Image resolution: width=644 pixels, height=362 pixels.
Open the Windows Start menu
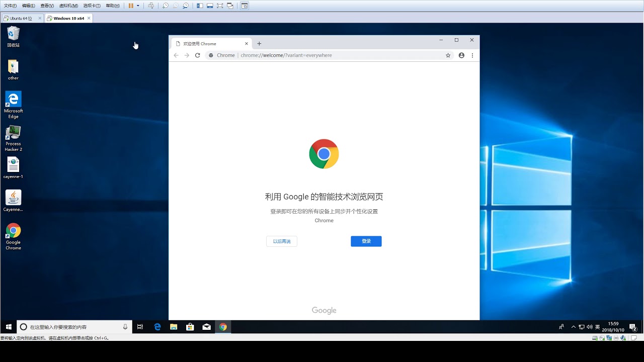(9, 327)
